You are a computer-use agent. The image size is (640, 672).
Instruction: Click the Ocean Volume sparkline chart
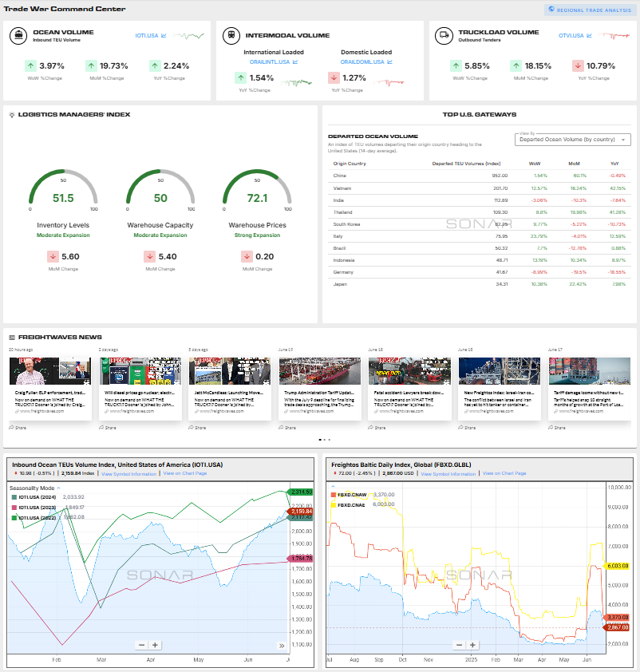pyautogui.click(x=189, y=36)
